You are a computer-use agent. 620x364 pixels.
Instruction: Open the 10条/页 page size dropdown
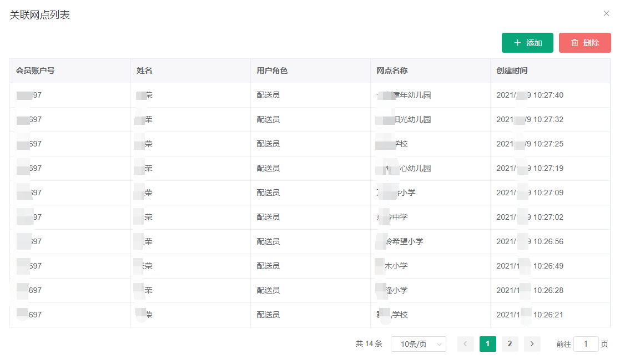[x=418, y=344]
